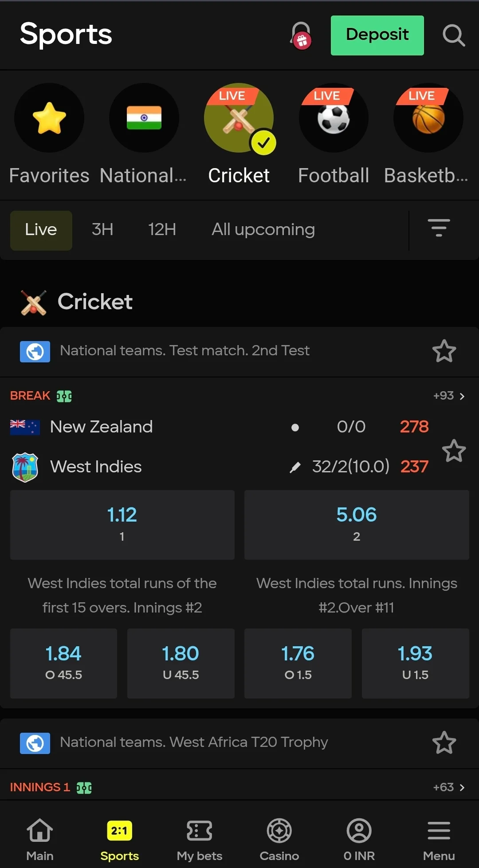The width and height of the screenshot is (479, 868).
Task: Open the odds filter options
Action: (439, 229)
